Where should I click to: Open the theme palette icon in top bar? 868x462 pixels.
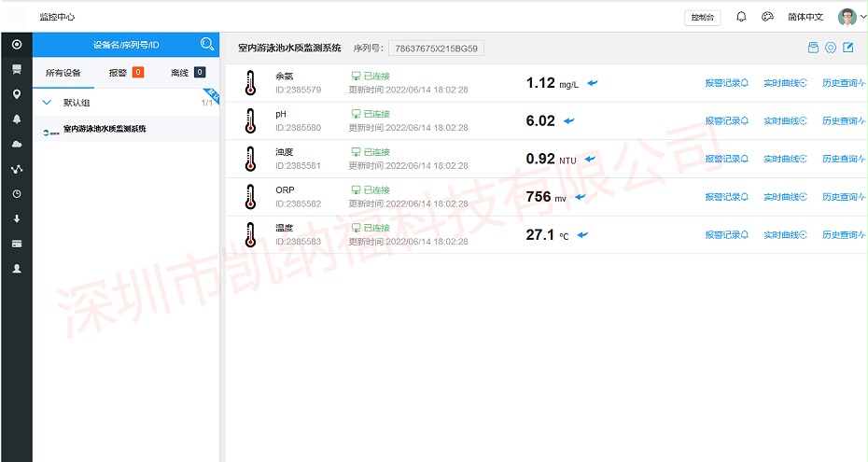pos(767,17)
